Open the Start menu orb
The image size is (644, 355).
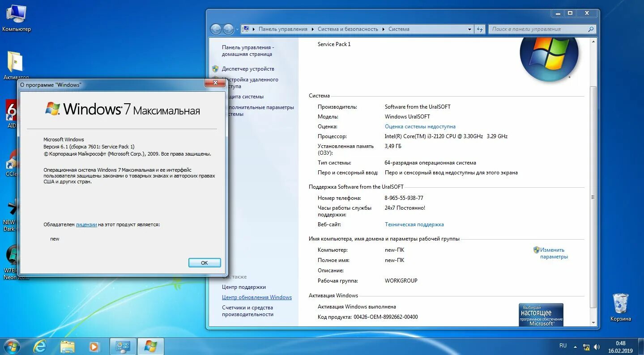12,346
